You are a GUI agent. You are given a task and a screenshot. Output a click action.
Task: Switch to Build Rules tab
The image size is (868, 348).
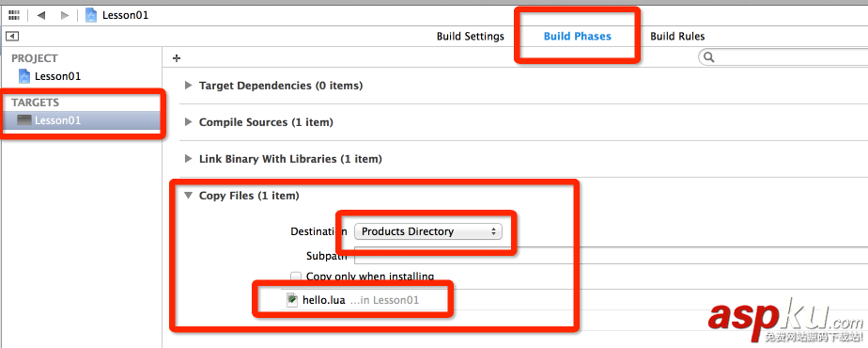pos(677,37)
